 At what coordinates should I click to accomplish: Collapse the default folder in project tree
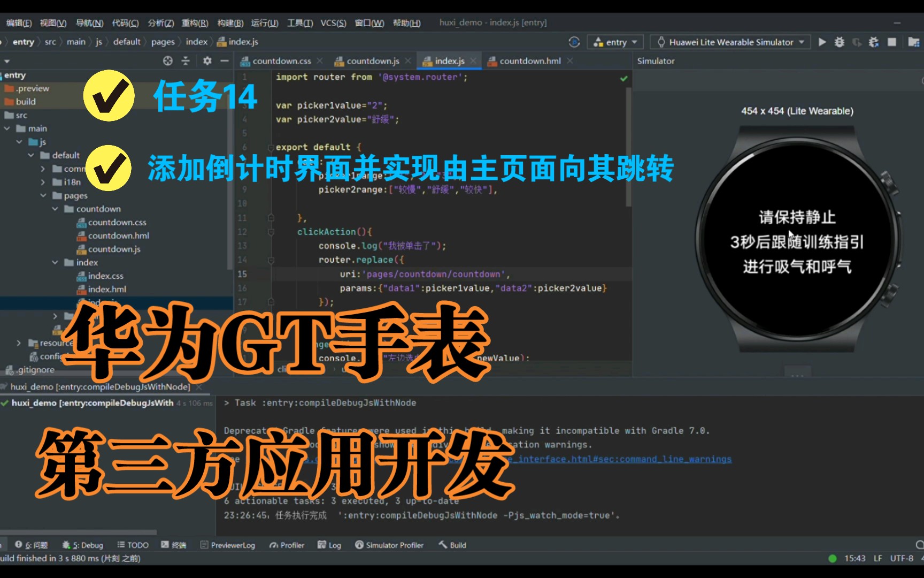click(31, 155)
